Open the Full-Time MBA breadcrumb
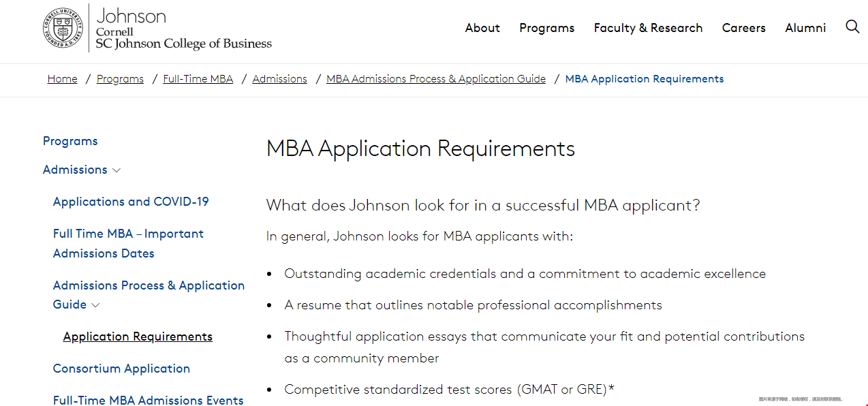Viewport: 868px width, 406px height. tap(198, 79)
